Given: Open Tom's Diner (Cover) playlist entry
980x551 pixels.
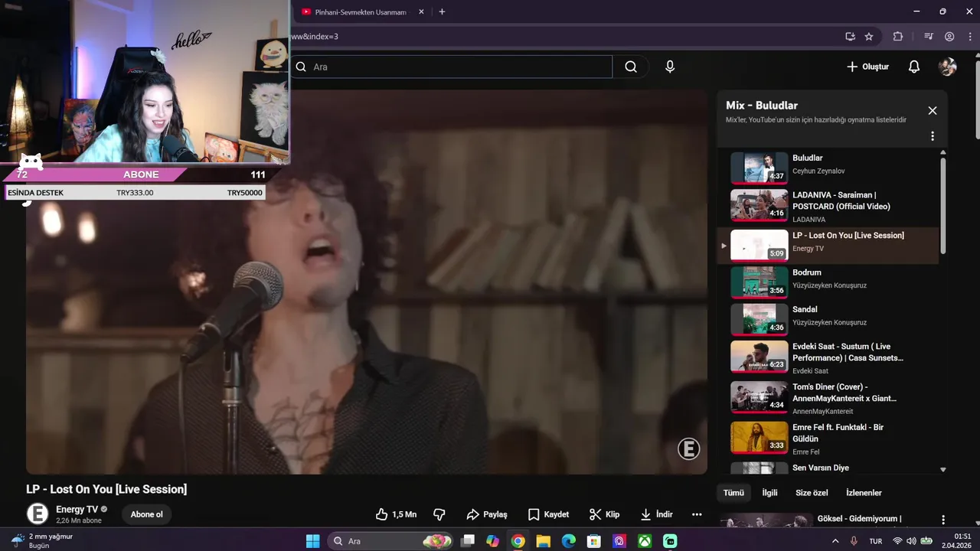Looking at the screenshot, I should (828, 399).
